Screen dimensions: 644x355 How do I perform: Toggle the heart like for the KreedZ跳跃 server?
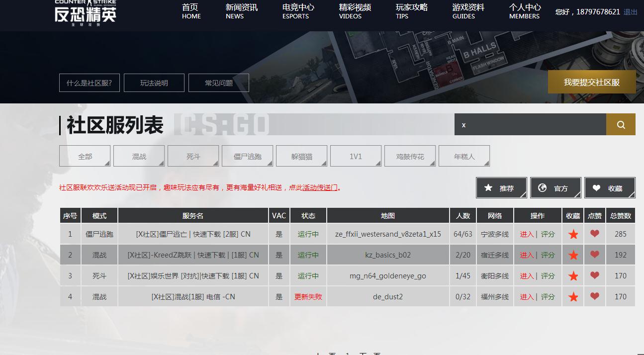[594, 255]
